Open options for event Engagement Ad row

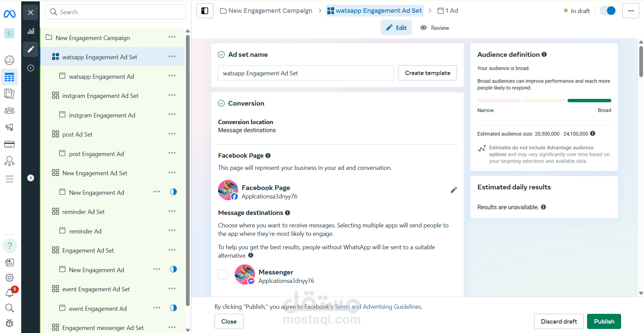coord(157,308)
